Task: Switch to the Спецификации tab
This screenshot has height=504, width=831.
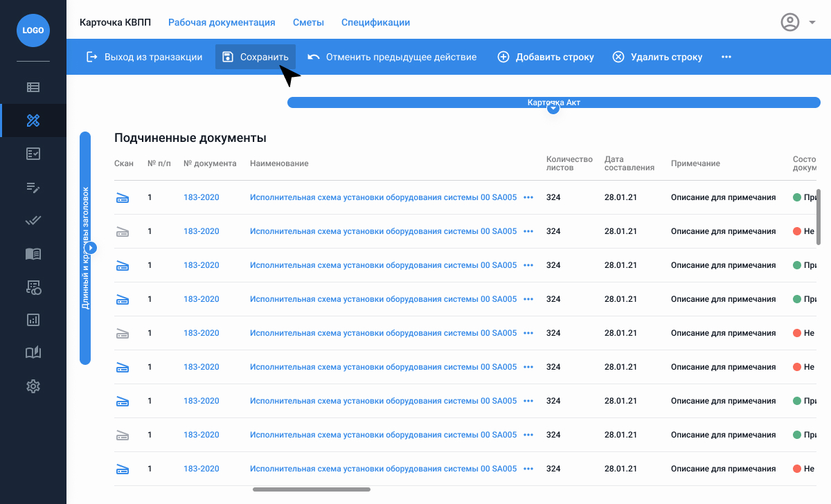Action: (x=375, y=22)
